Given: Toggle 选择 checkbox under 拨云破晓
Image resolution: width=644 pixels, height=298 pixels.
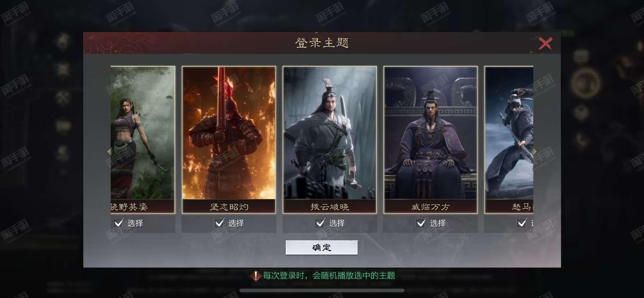Looking at the screenshot, I should (320, 223).
